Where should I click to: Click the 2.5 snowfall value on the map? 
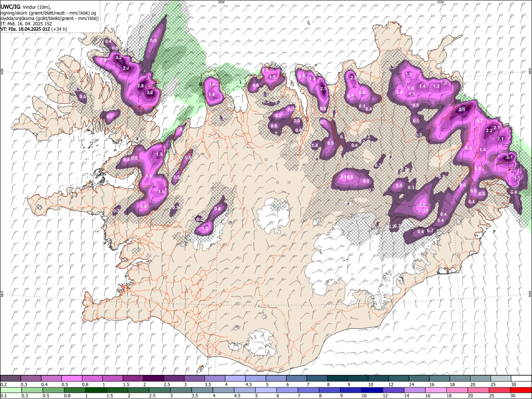(x=323, y=89)
